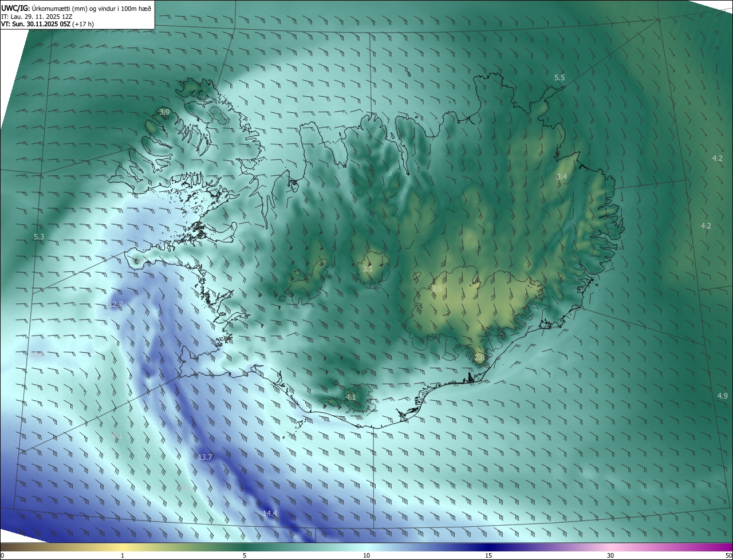
Task: Click the 12.7 value label in the blue band
Action: [x=116, y=304]
